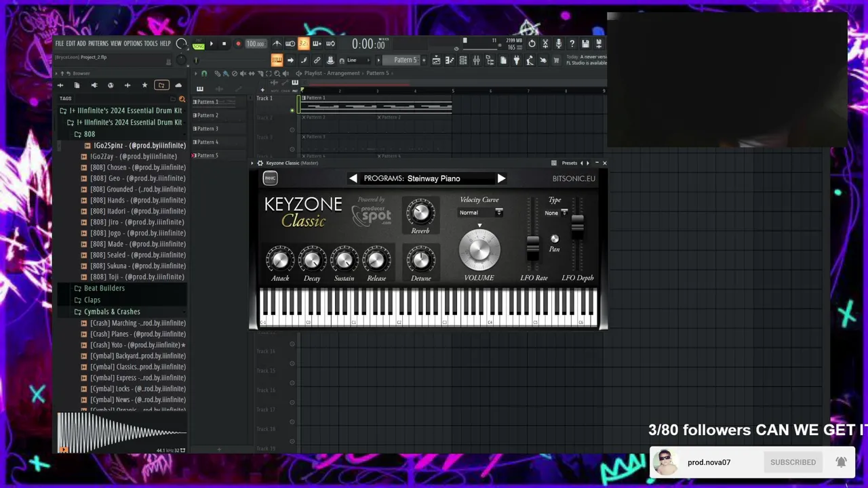Open the FILE menu
This screenshot has width=868, height=488.
[60, 43]
